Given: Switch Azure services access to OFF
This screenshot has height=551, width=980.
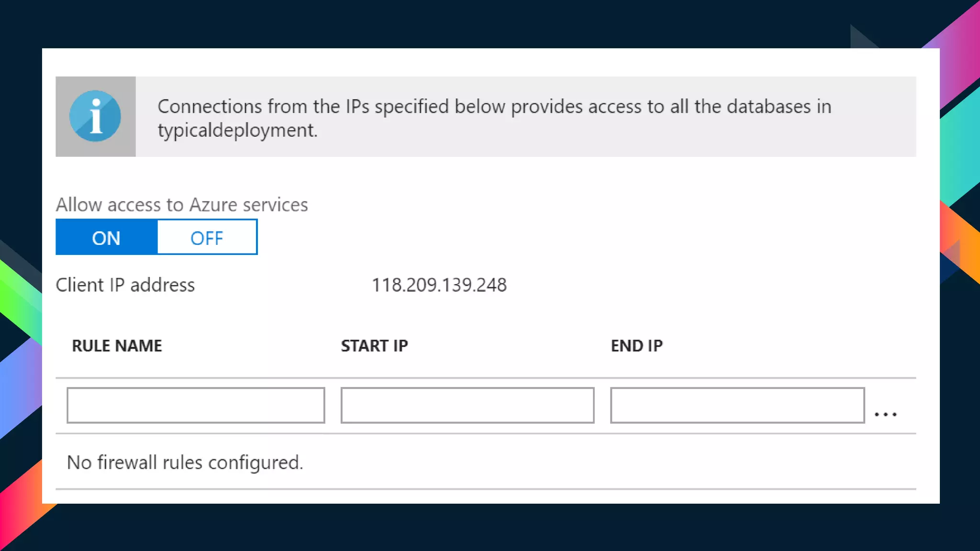Looking at the screenshot, I should (207, 238).
